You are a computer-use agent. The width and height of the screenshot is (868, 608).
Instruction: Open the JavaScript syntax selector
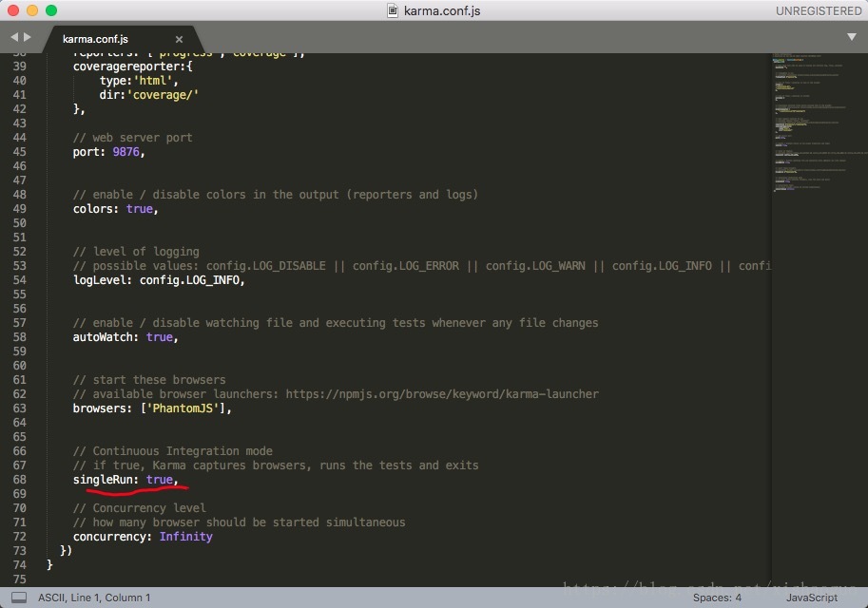812,598
